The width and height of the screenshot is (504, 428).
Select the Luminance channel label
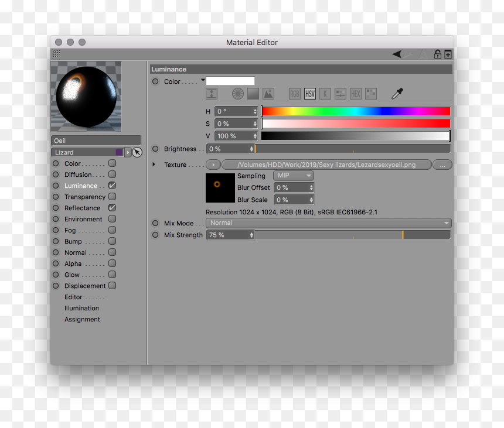[x=81, y=186]
